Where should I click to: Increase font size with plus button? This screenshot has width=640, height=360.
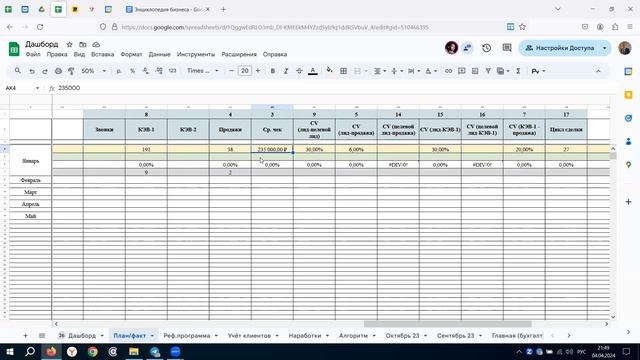tap(258, 71)
